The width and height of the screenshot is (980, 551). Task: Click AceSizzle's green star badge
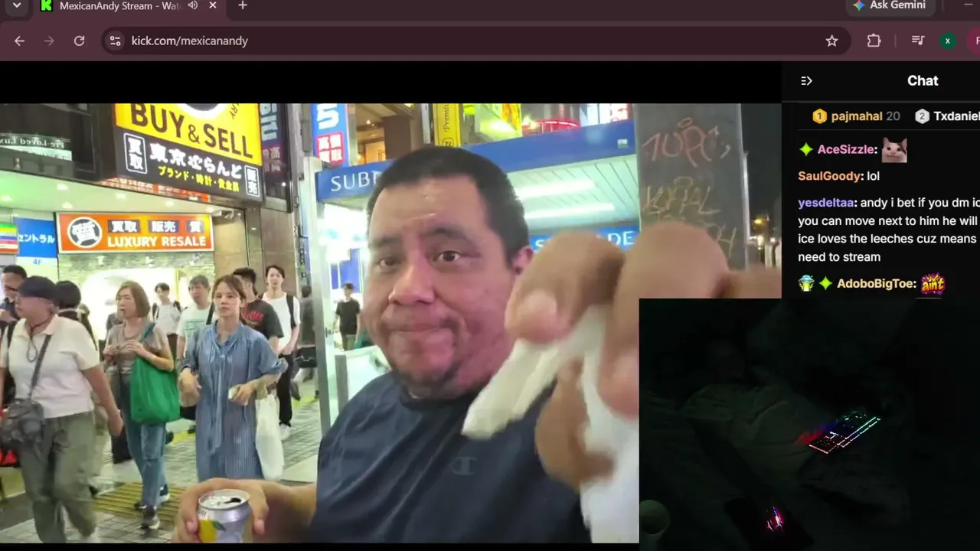805,149
